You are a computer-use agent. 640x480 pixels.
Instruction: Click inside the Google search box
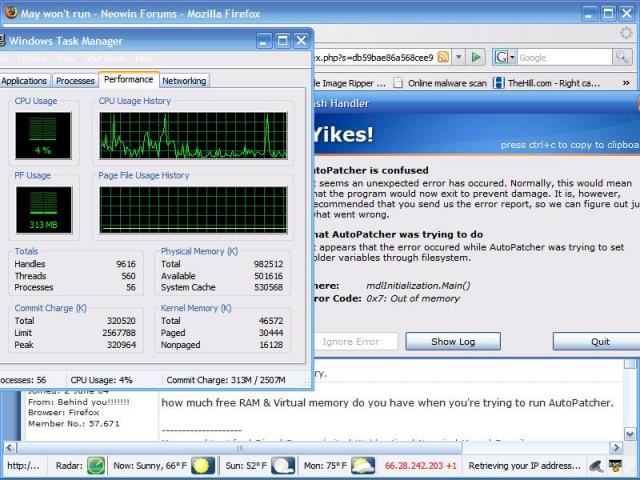pos(564,58)
